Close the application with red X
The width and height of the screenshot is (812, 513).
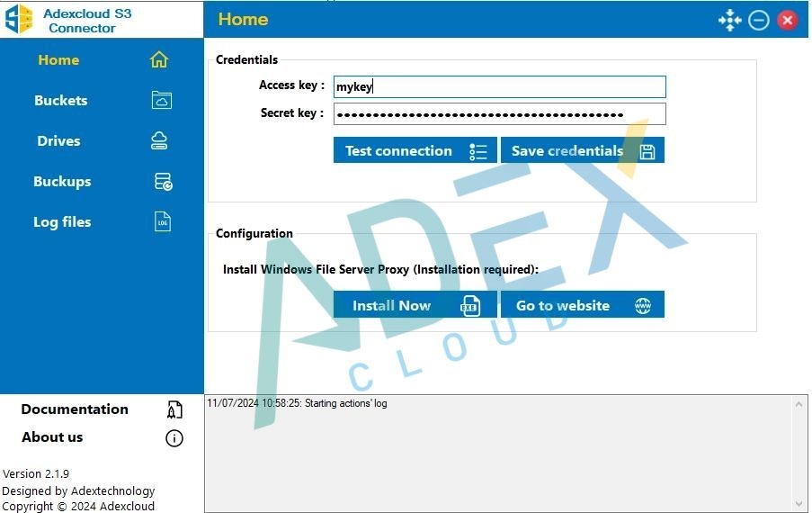[788, 20]
